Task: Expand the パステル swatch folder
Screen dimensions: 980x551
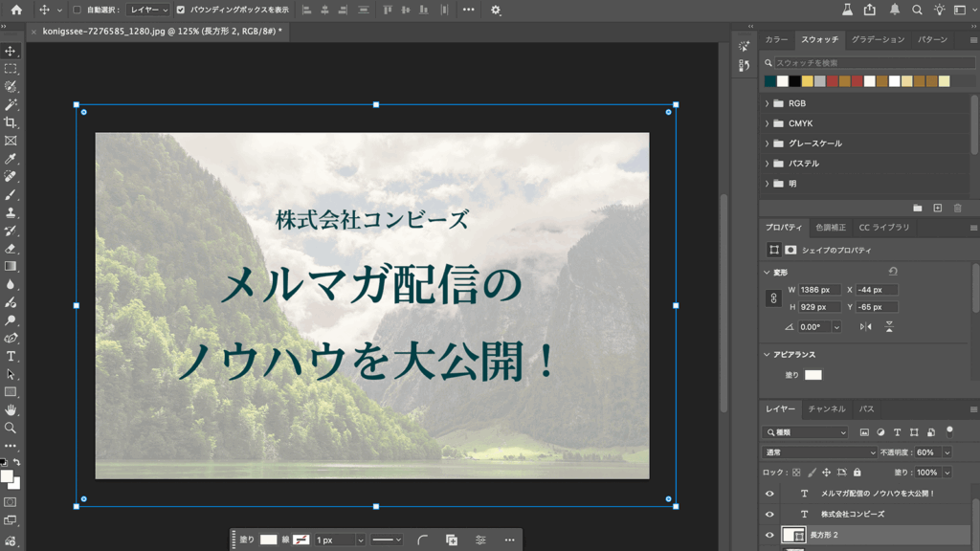Action: (x=768, y=164)
